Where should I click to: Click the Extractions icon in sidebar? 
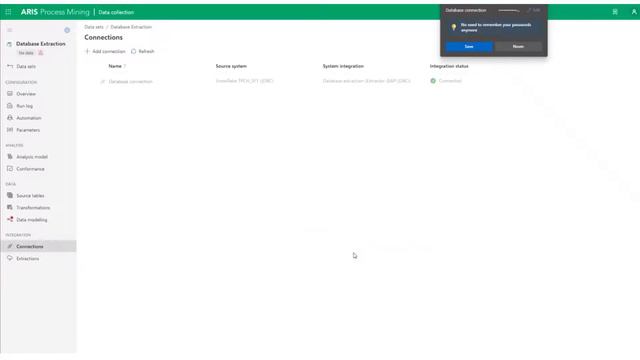10,258
